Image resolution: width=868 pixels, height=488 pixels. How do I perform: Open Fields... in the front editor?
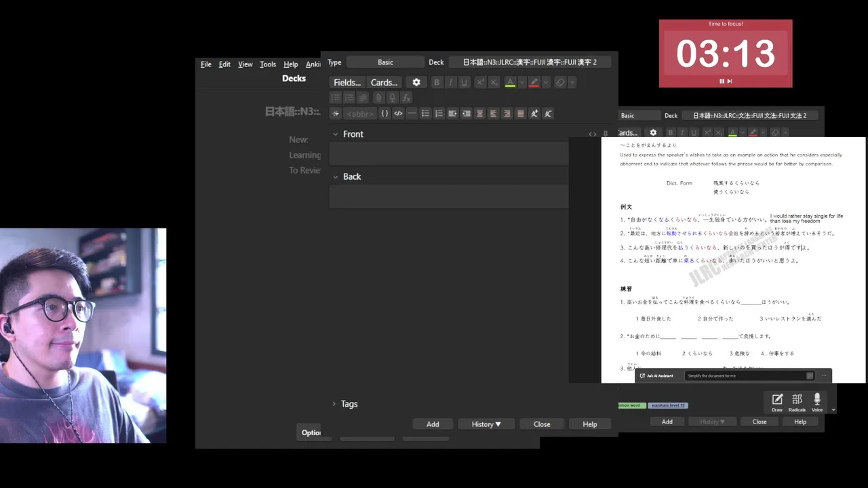tap(347, 82)
